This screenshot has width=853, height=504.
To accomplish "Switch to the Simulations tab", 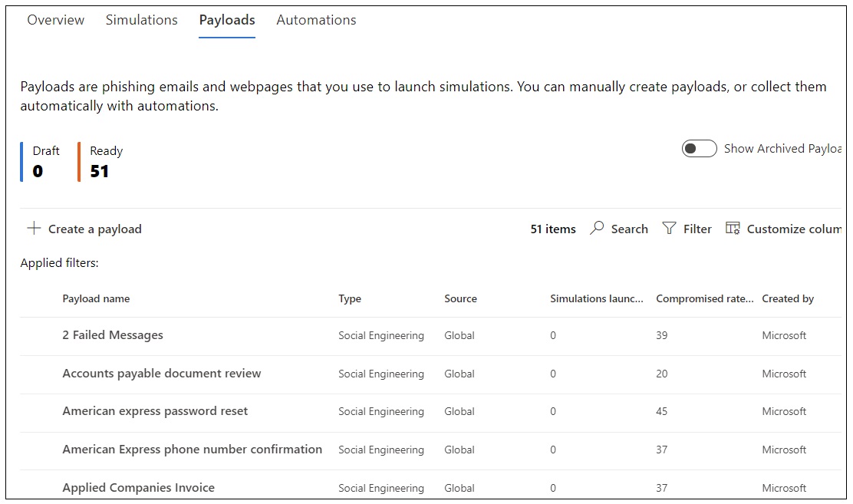I will click(x=141, y=20).
